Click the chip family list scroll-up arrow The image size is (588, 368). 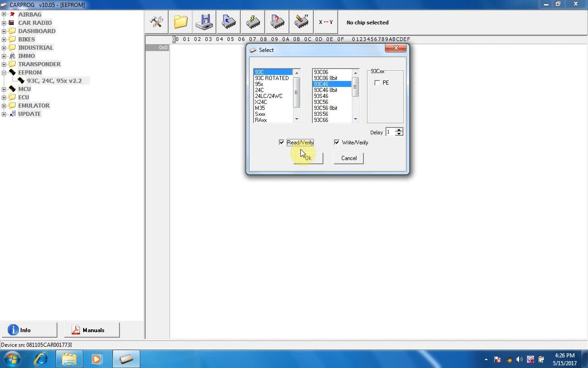[297, 73]
